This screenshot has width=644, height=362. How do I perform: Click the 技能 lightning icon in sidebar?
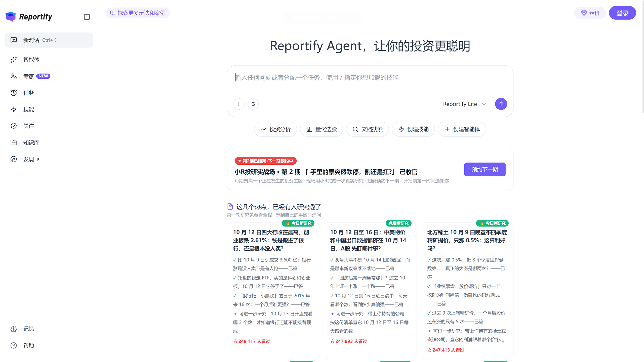[14, 109]
